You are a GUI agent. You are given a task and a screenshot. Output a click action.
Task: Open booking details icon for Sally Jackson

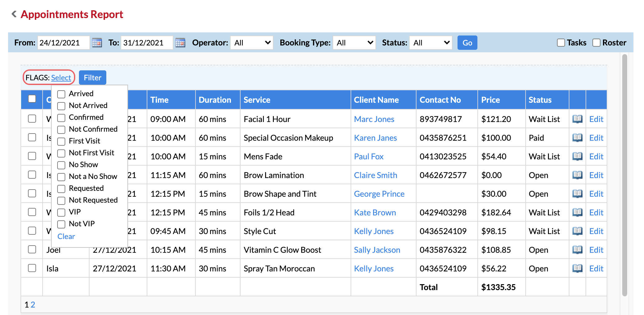(577, 250)
